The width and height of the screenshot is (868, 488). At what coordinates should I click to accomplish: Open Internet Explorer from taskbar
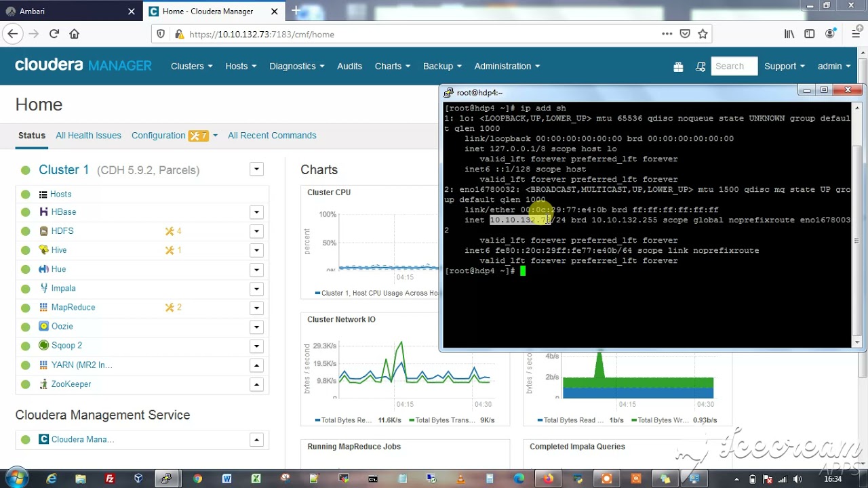(52, 479)
